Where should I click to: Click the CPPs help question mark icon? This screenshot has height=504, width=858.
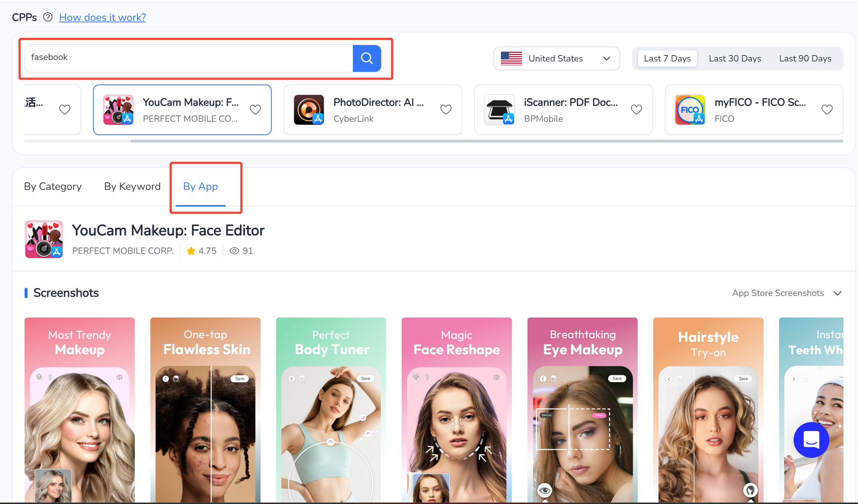[48, 17]
